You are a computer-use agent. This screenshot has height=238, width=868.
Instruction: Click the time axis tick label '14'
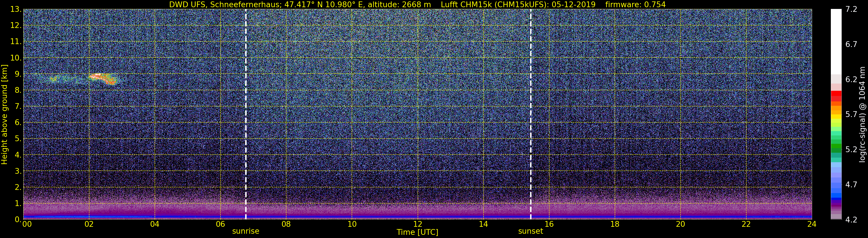point(483,224)
